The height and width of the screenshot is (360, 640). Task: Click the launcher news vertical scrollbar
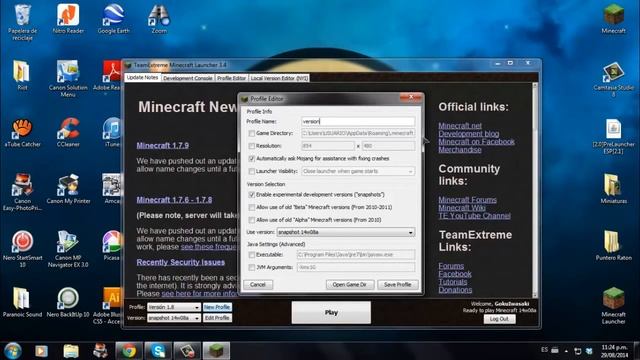click(x=535, y=190)
